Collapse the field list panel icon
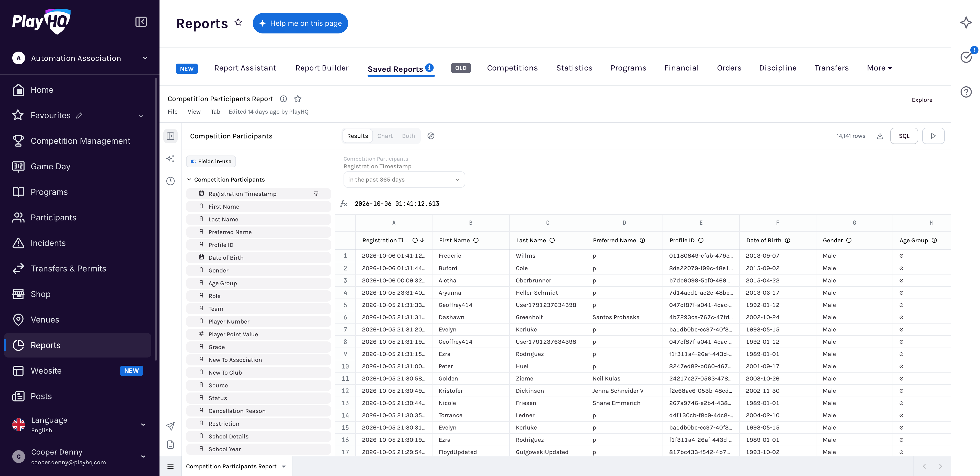This screenshot has height=476, width=980. (170, 136)
